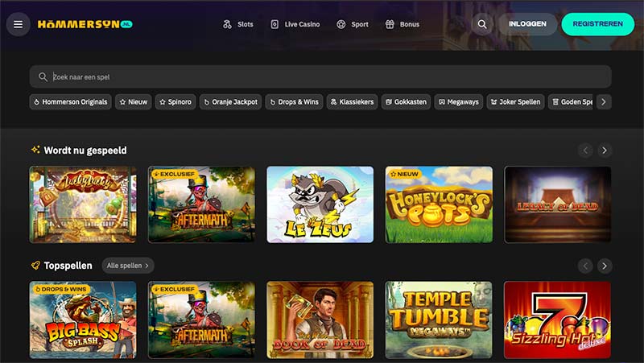This screenshot has height=363, width=644.
Task: Select the Spinoro category chip
Action: (x=175, y=102)
